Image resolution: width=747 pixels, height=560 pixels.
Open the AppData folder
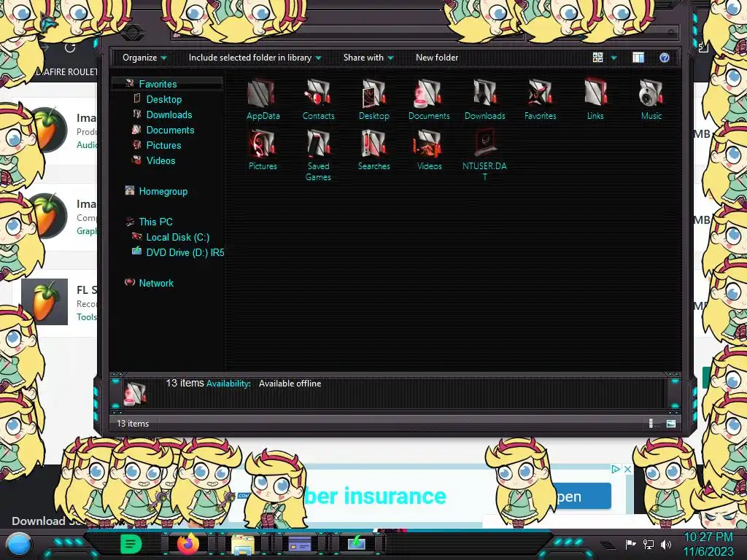(263, 99)
